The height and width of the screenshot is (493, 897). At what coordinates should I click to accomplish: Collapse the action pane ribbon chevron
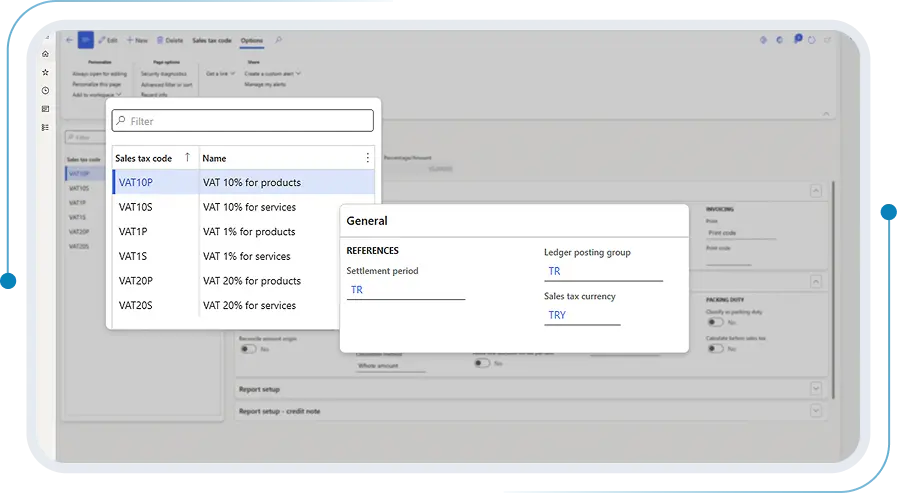(826, 114)
